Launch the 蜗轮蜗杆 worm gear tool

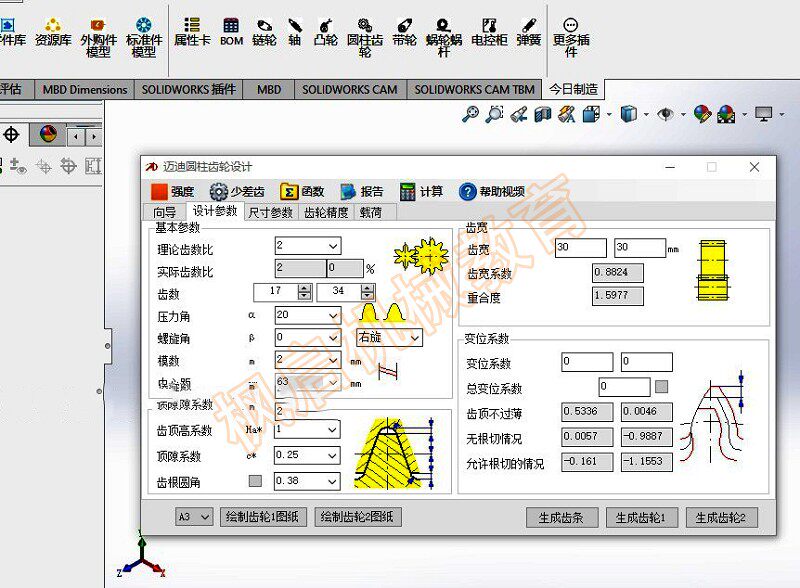point(443,38)
